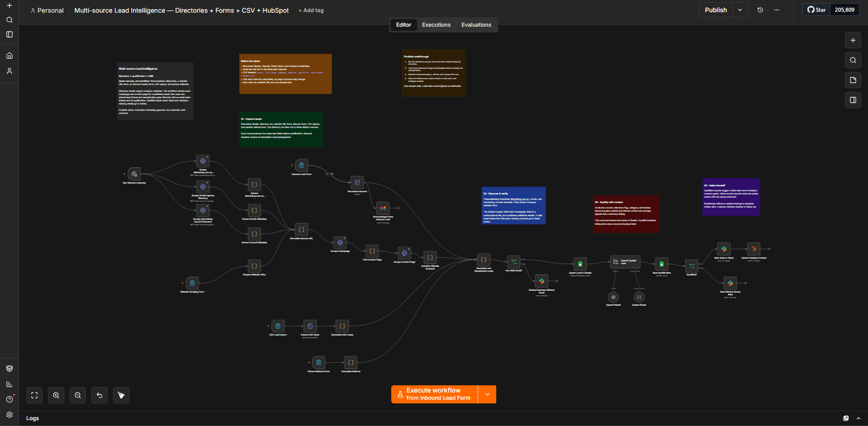Select the Partner Referral Form node

click(x=318, y=363)
